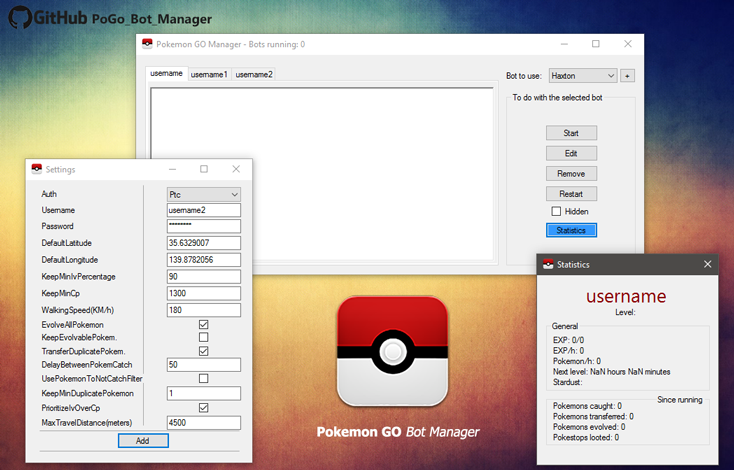Close the Statistics window
The height and width of the screenshot is (470, 734).
(708, 264)
